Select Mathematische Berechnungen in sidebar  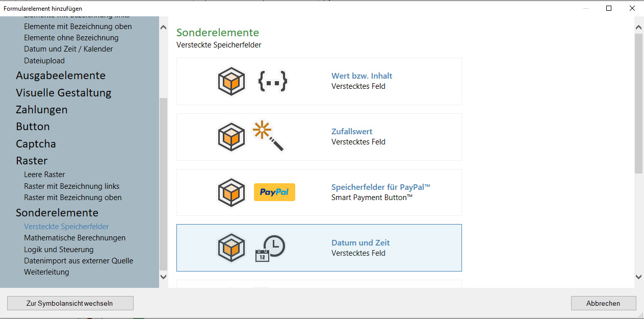tap(74, 238)
